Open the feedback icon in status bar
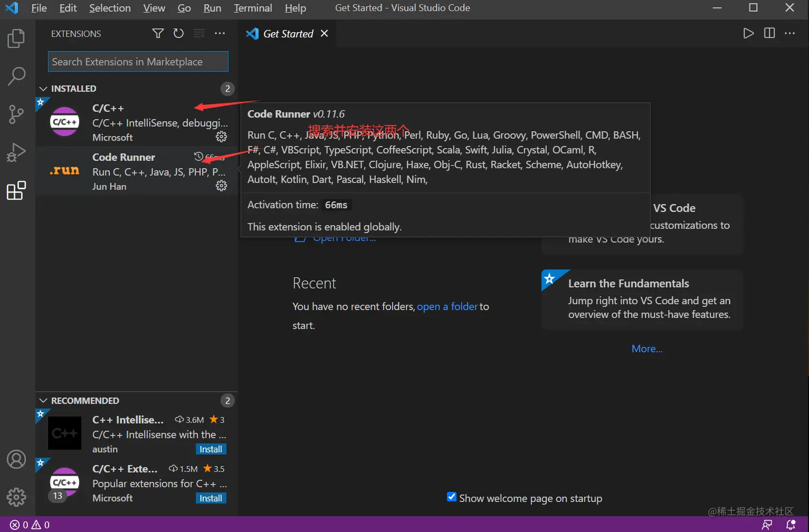 click(767, 525)
